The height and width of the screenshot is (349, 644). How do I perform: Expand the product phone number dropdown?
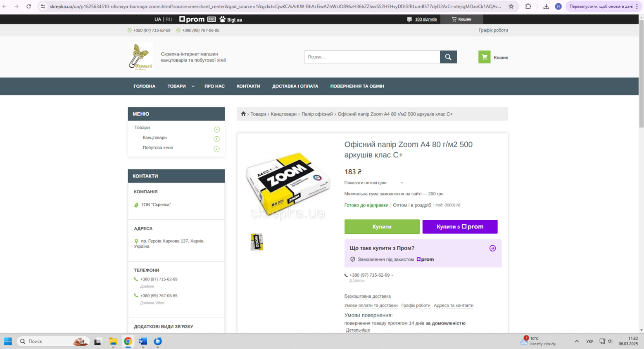392,275
